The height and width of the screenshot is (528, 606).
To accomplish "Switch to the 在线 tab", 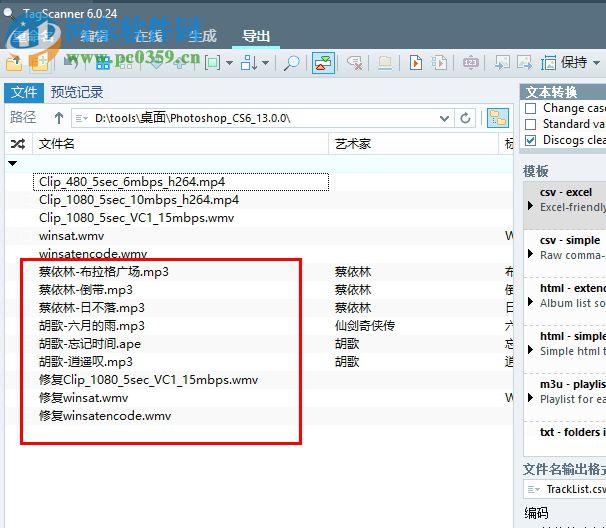I will pos(148,36).
